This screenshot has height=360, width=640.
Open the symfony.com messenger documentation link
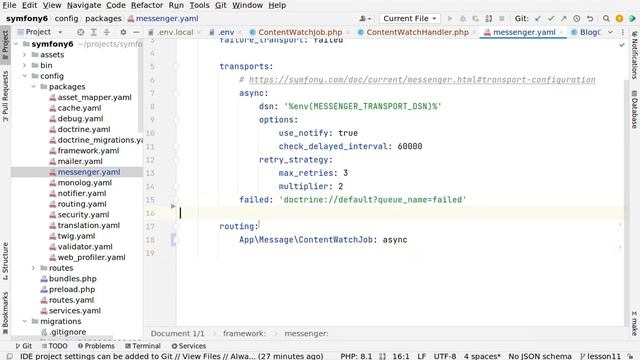pos(422,80)
